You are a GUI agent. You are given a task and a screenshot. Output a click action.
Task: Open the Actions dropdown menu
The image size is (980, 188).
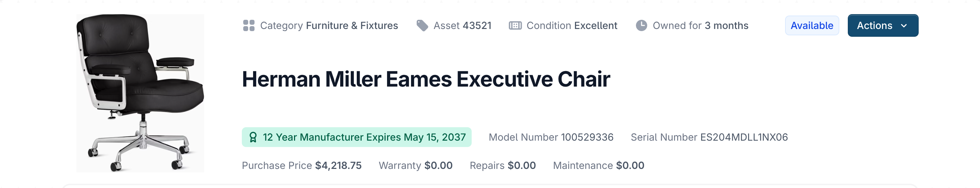point(883,25)
